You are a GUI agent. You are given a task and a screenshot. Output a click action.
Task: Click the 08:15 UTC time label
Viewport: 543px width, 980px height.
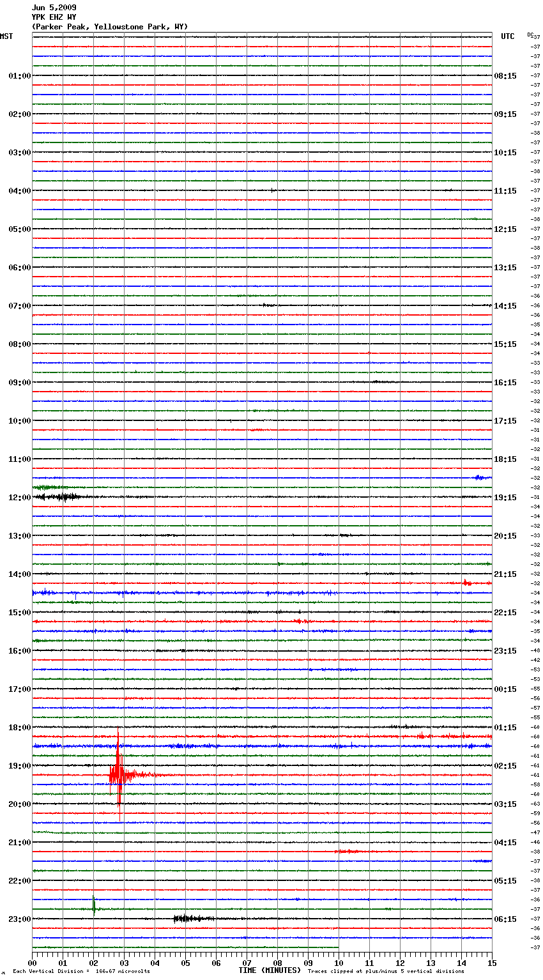coord(505,76)
